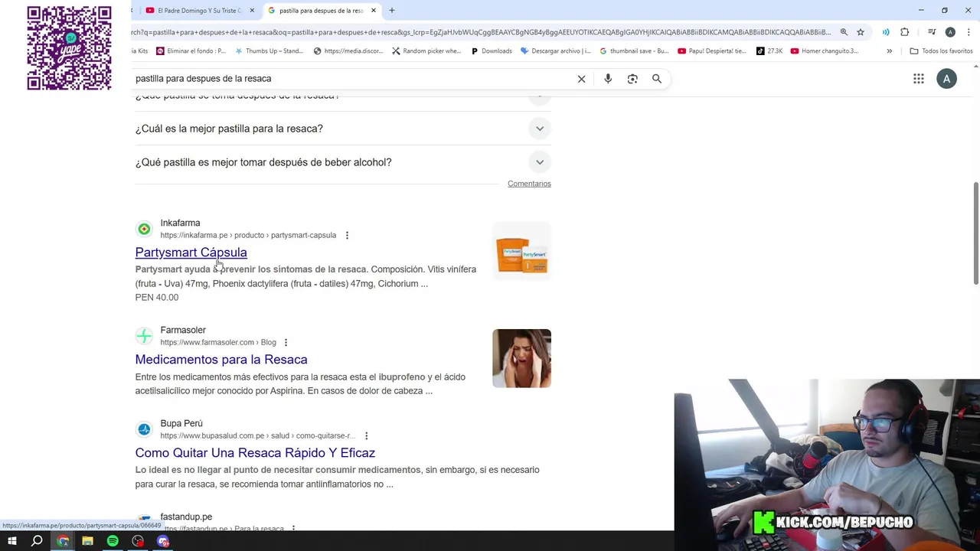Open the Google apps grid
This screenshot has height=551, width=980.
coord(919,79)
